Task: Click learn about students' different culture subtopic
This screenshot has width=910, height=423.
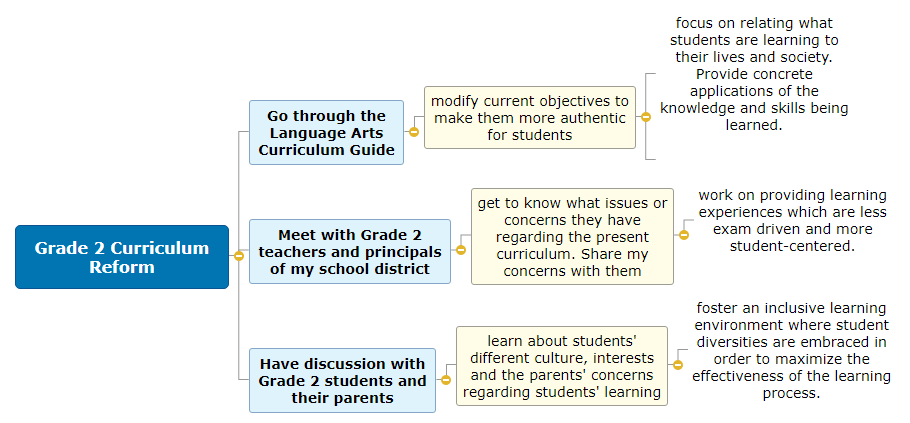Action: [561, 365]
